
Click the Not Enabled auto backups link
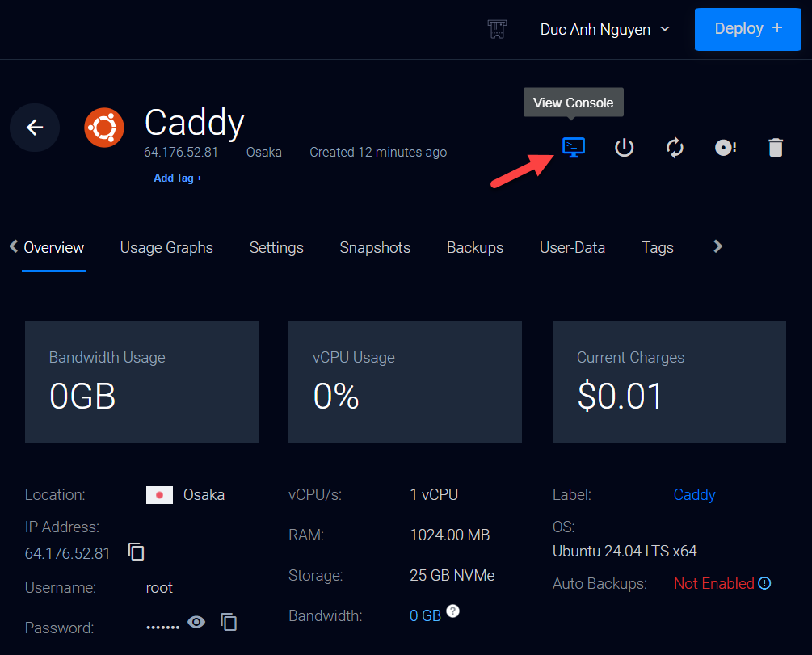[x=713, y=583]
